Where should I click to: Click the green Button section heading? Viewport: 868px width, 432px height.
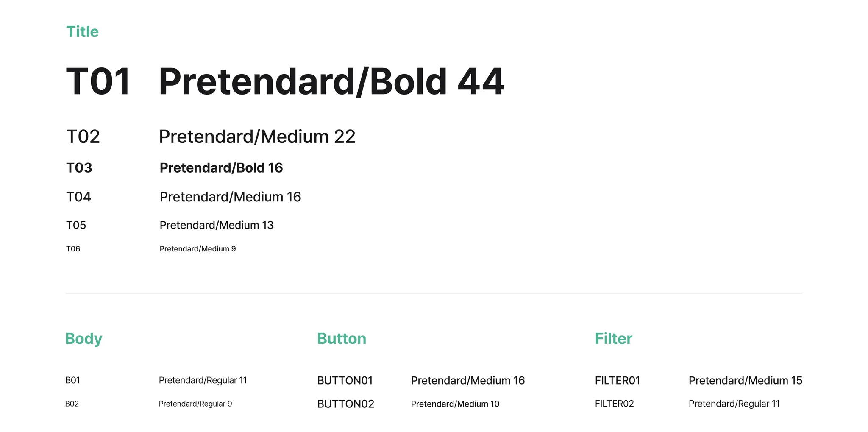342,339
